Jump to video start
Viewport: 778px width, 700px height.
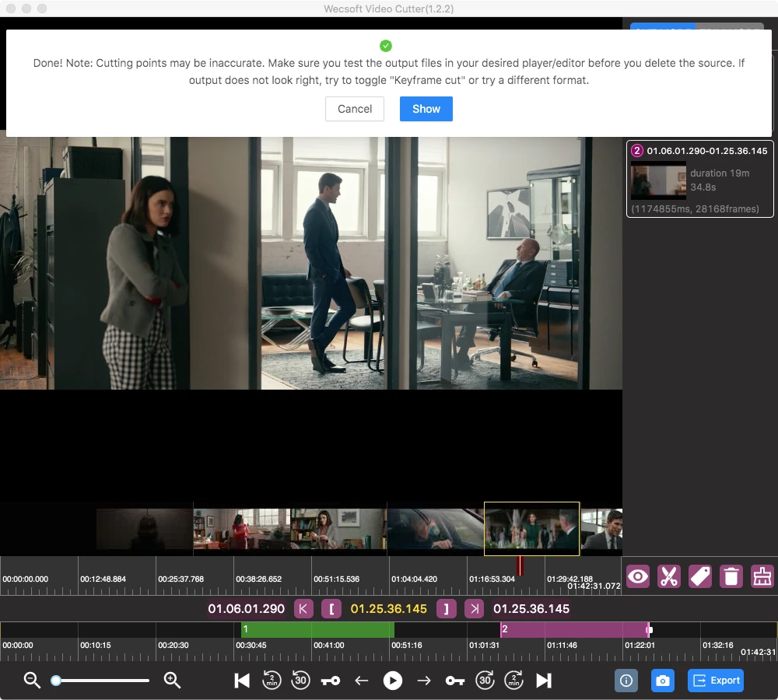tap(242, 680)
